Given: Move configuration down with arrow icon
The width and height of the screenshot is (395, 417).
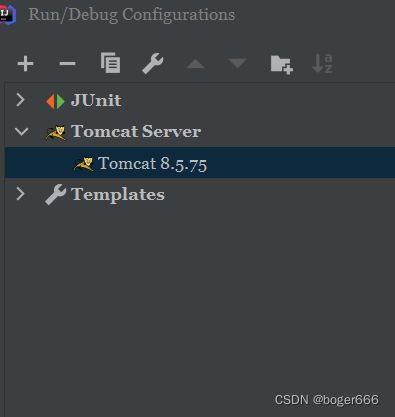Looking at the screenshot, I should point(237,63).
